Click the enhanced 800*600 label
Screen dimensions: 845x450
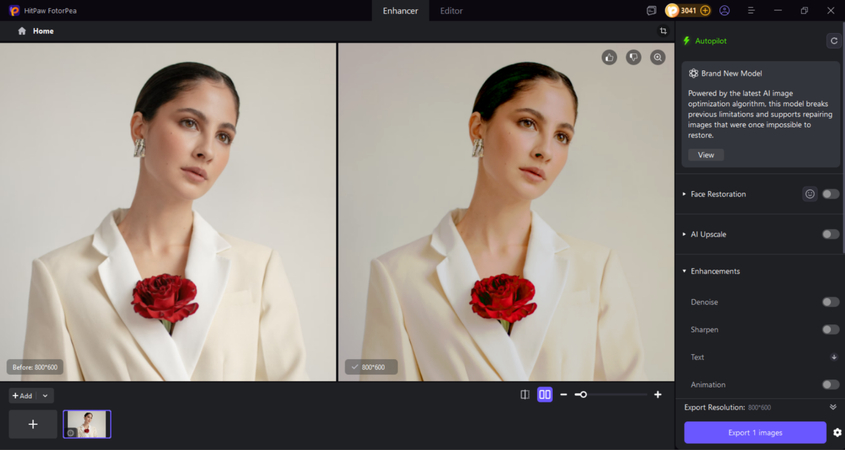371,367
